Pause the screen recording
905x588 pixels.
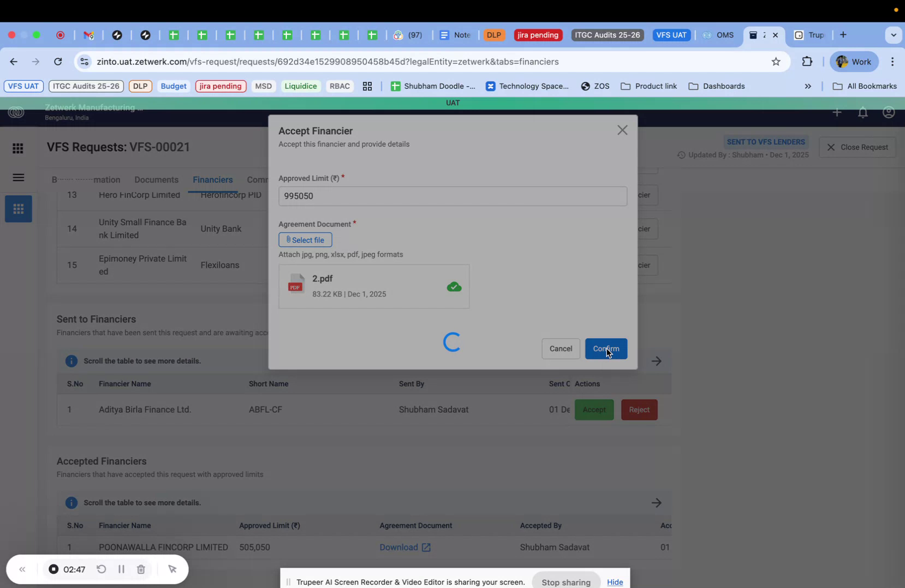(x=121, y=569)
